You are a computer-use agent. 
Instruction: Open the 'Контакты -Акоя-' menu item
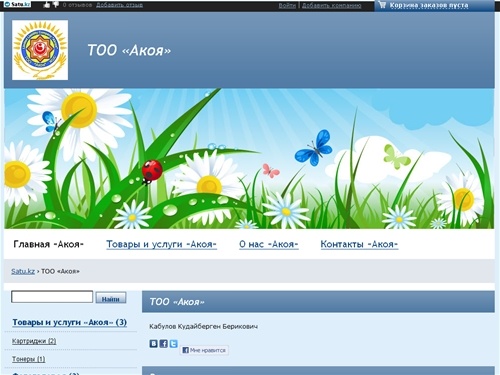pyautogui.click(x=359, y=244)
